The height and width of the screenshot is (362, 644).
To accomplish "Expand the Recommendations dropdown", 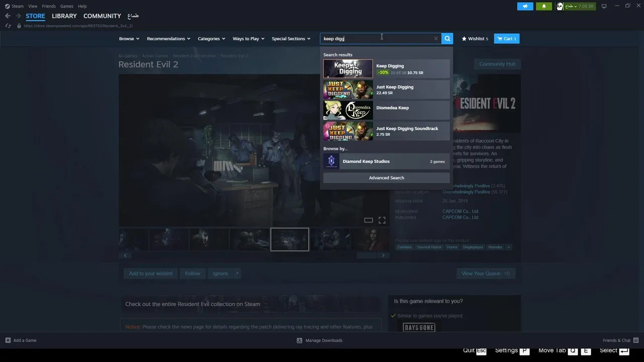I will 169,39.
